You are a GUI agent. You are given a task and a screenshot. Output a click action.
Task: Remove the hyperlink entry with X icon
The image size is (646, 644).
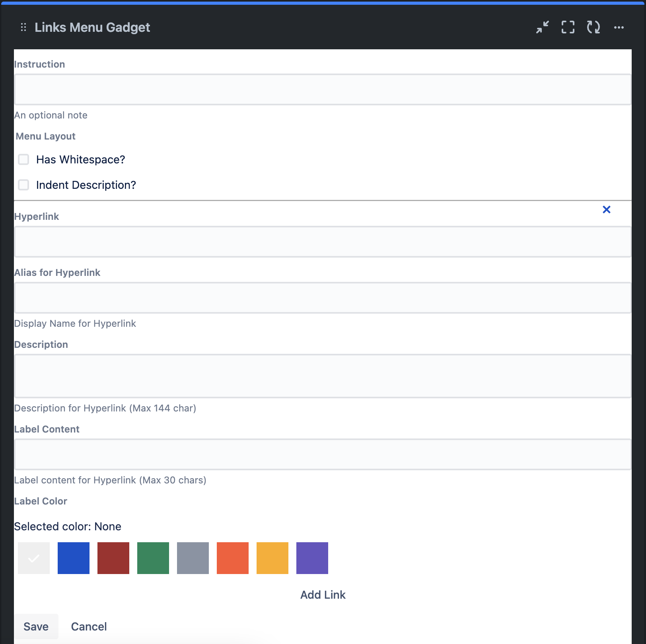606,209
